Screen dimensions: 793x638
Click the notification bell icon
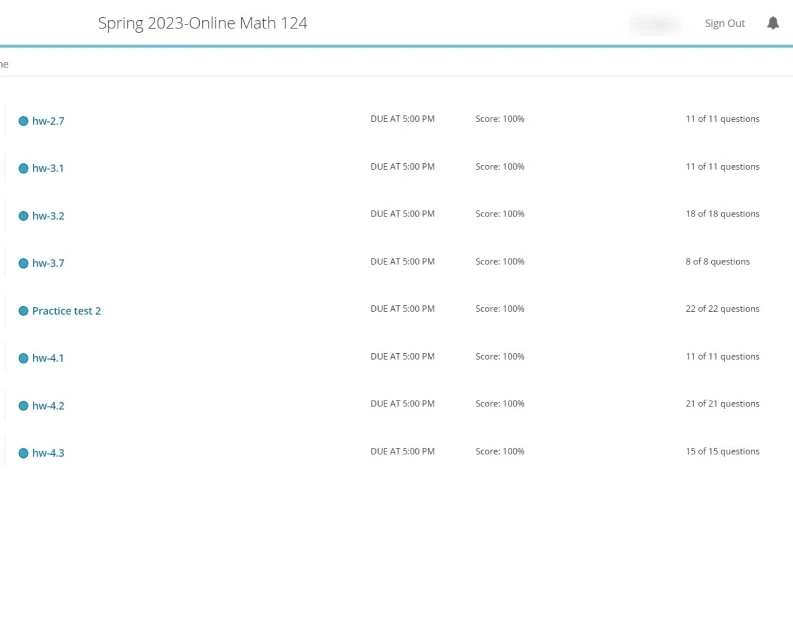tap(772, 23)
